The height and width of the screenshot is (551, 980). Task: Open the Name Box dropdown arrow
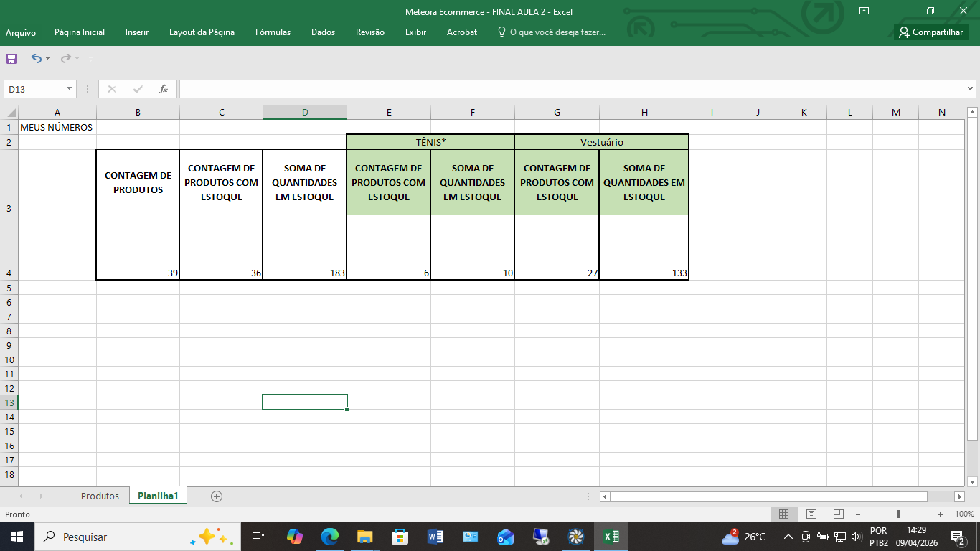click(70, 89)
